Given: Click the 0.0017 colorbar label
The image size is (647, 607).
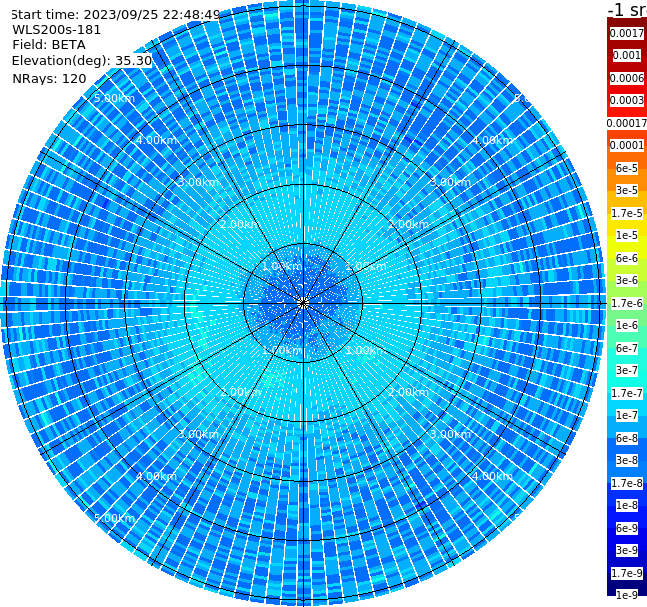Looking at the screenshot, I should tap(627, 33).
